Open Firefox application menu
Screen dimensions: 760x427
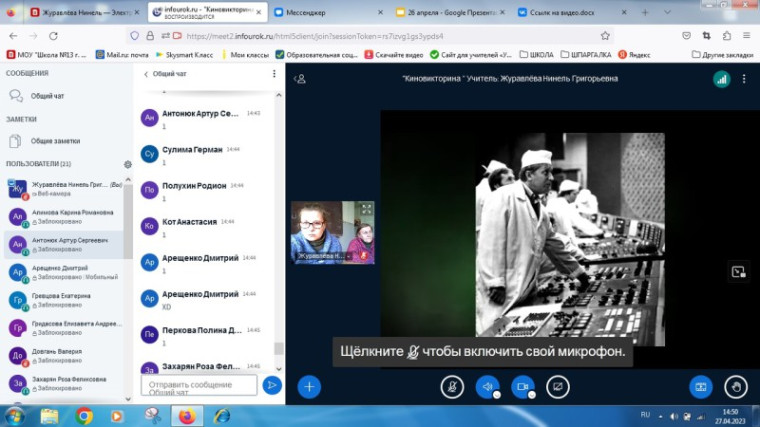tap(746, 36)
